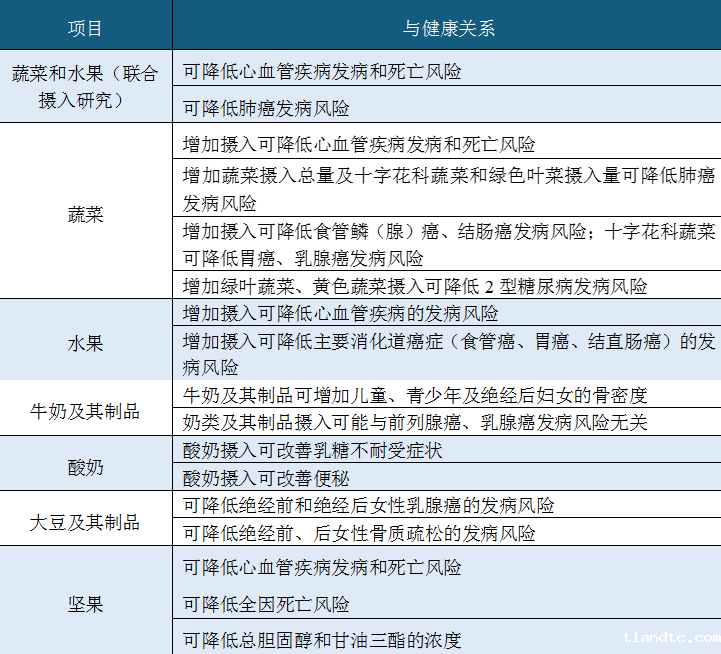
Task: Select the 水果 category cell
Action: (85, 343)
